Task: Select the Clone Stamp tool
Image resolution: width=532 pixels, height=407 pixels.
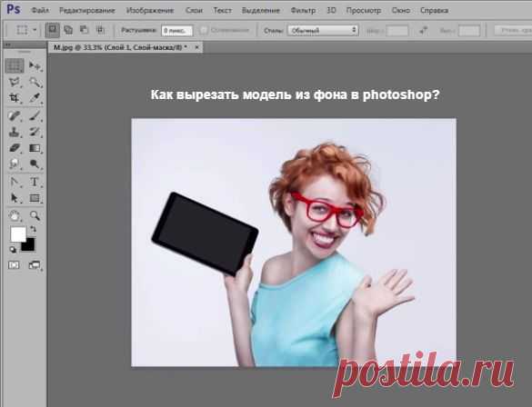Action: [x=15, y=132]
